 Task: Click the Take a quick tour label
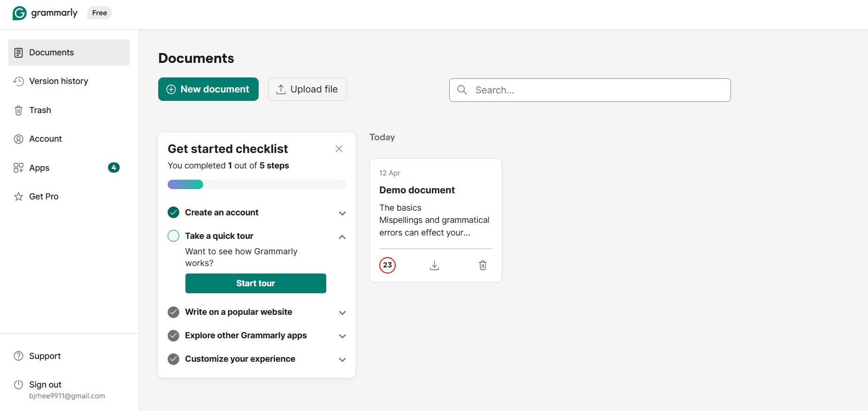tap(219, 236)
